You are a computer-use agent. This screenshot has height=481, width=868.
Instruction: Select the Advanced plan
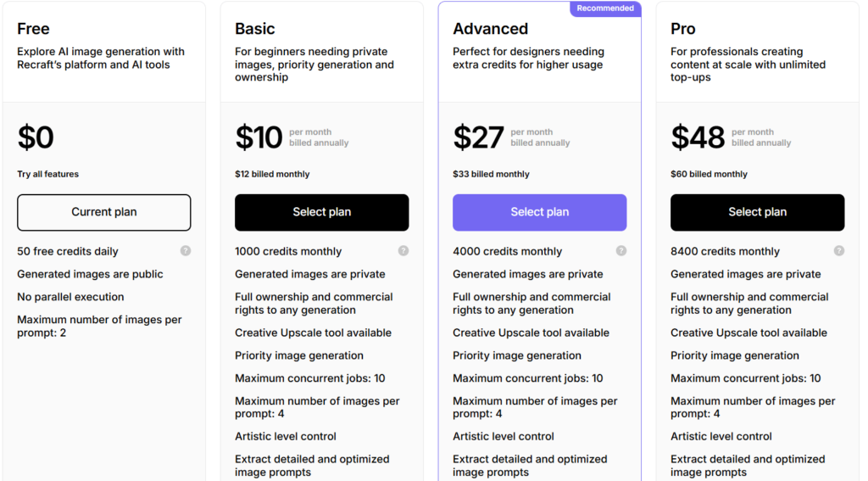point(540,212)
